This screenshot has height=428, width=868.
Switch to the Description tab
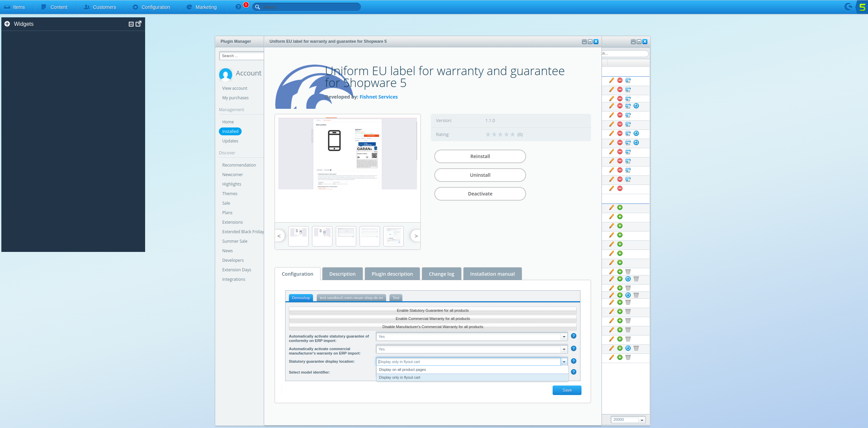(342, 274)
